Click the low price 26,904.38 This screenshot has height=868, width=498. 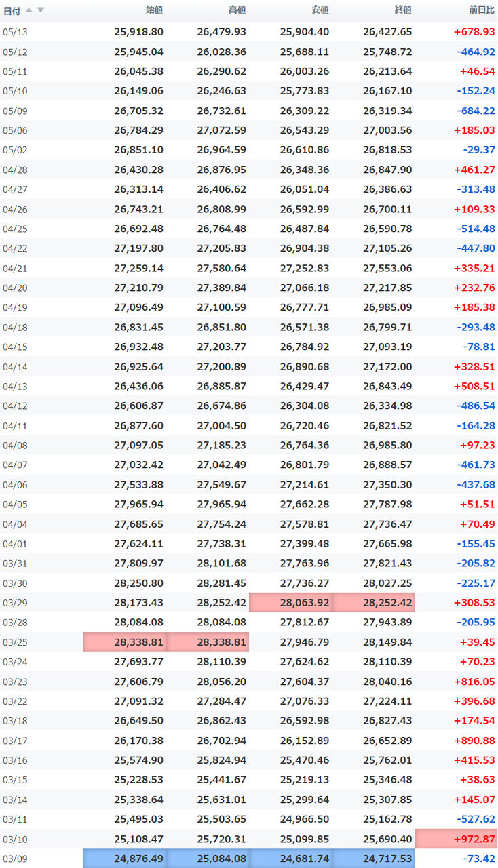pyautogui.click(x=304, y=248)
